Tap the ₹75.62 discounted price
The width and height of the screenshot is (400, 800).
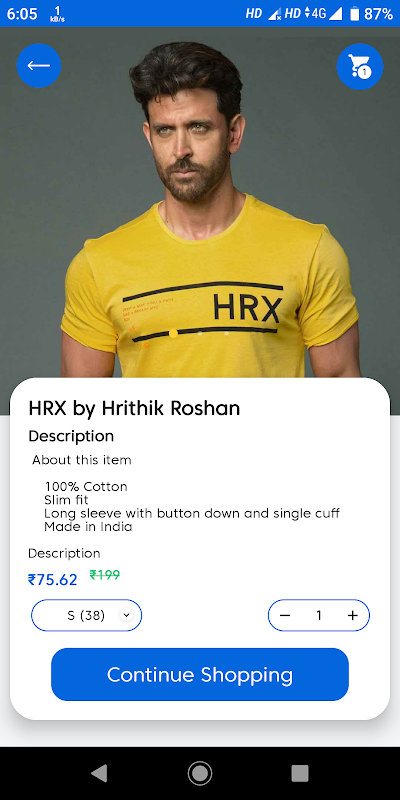(x=53, y=580)
